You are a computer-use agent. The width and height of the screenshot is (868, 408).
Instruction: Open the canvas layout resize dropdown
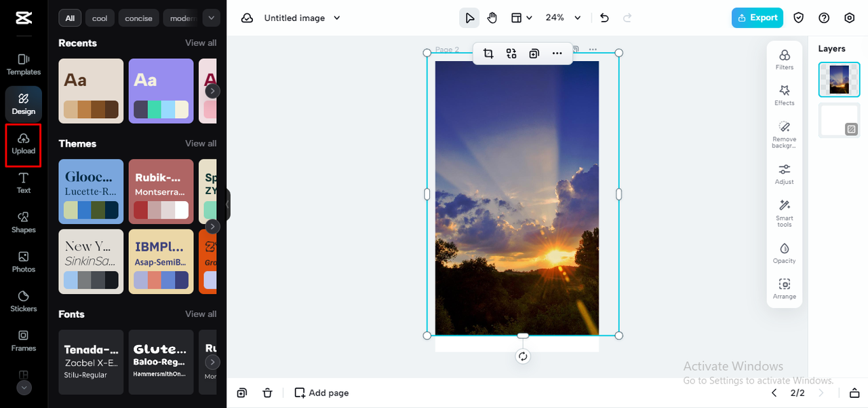tap(521, 18)
